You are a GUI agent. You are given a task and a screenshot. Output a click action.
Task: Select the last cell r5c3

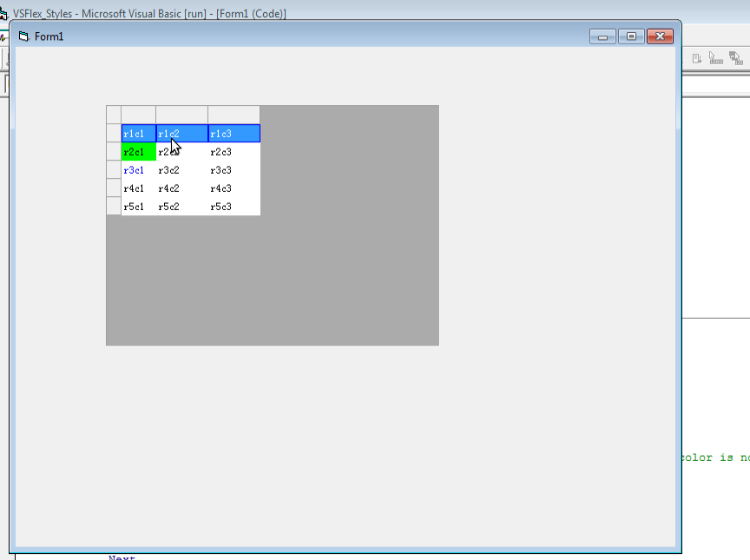(234, 207)
